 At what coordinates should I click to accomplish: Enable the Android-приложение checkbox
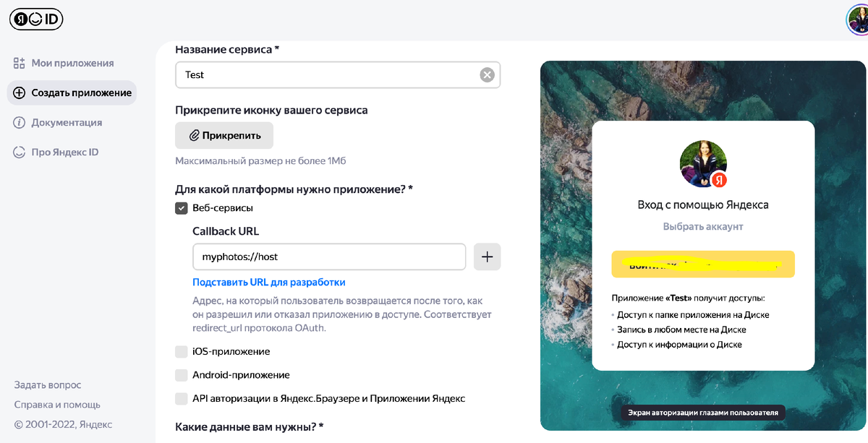tap(182, 375)
